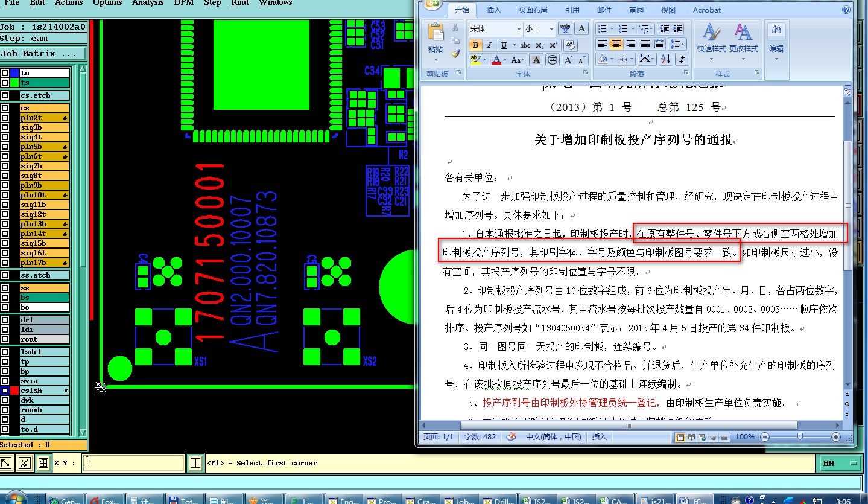Toggle the checkbox for layer 'pln5b'

(5, 147)
